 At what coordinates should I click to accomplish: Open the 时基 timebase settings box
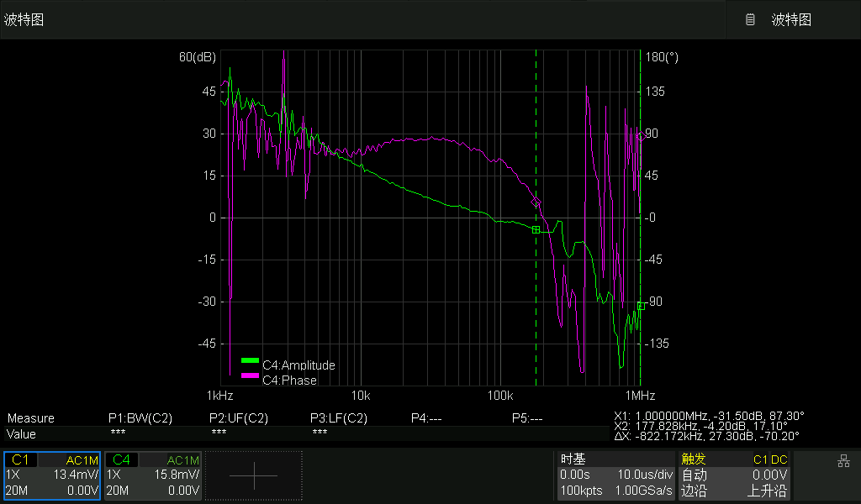[616, 475]
